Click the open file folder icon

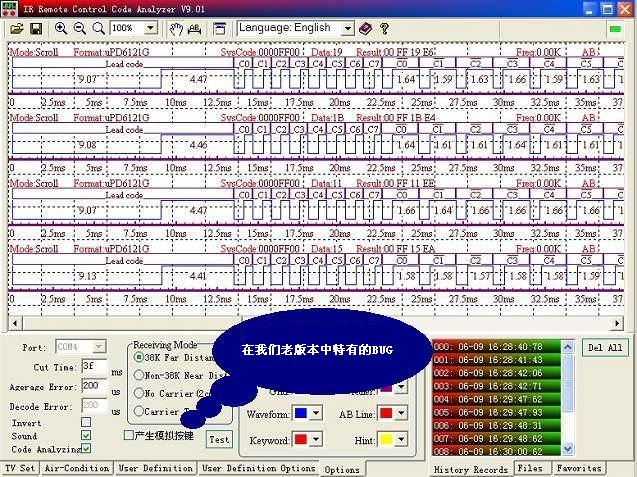(x=18, y=28)
